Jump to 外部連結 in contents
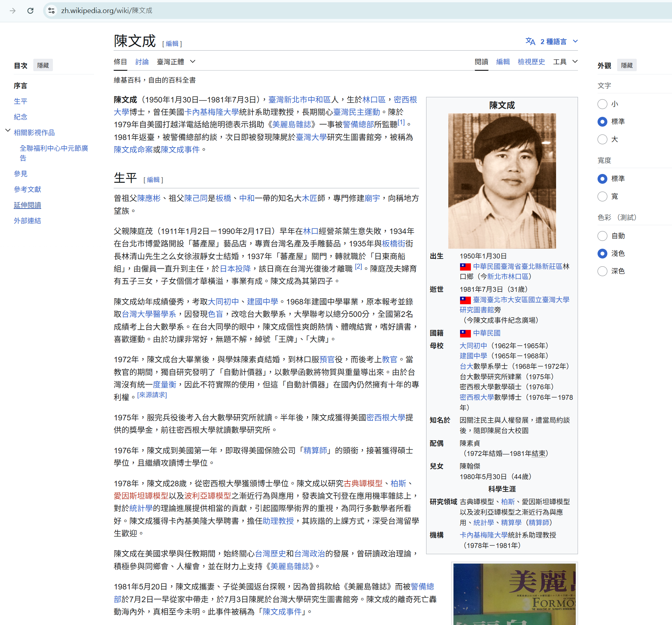This screenshot has height=625, width=672. click(27, 221)
